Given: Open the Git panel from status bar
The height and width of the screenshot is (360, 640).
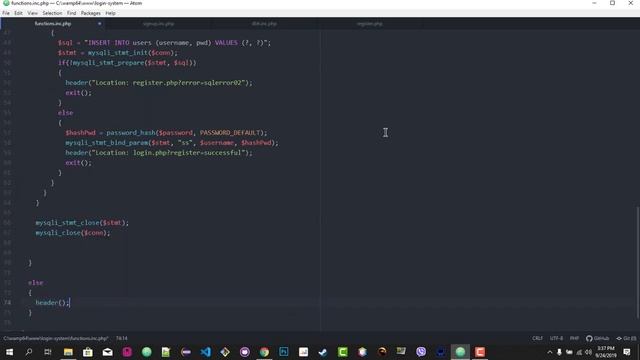Looking at the screenshot, I should point(626,338).
